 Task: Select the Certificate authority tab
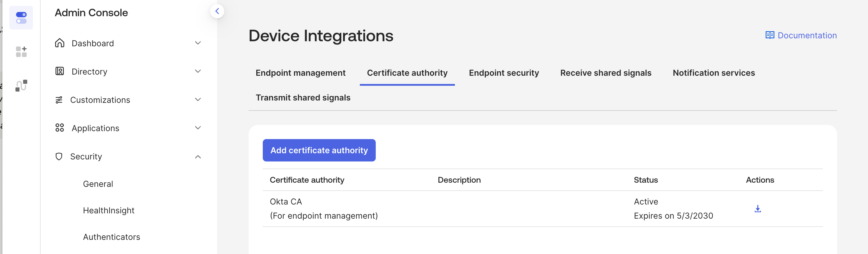[407, 73]
